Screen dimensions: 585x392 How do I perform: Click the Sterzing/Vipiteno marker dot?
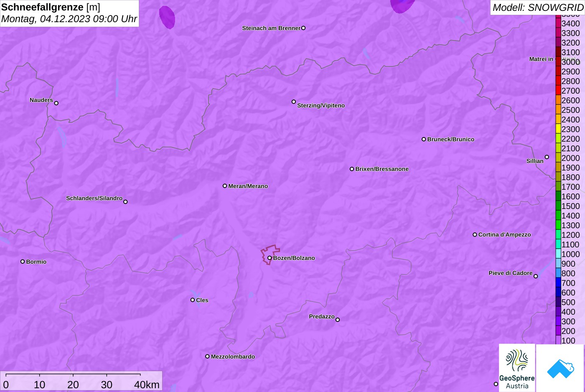pyautogui.click(x=294, y=102)
